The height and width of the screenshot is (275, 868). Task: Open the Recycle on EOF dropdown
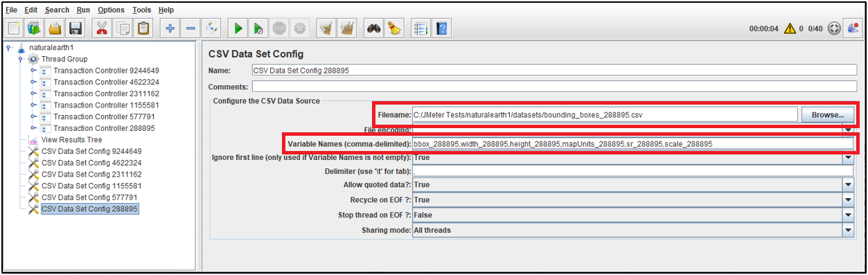pos(847,199)
